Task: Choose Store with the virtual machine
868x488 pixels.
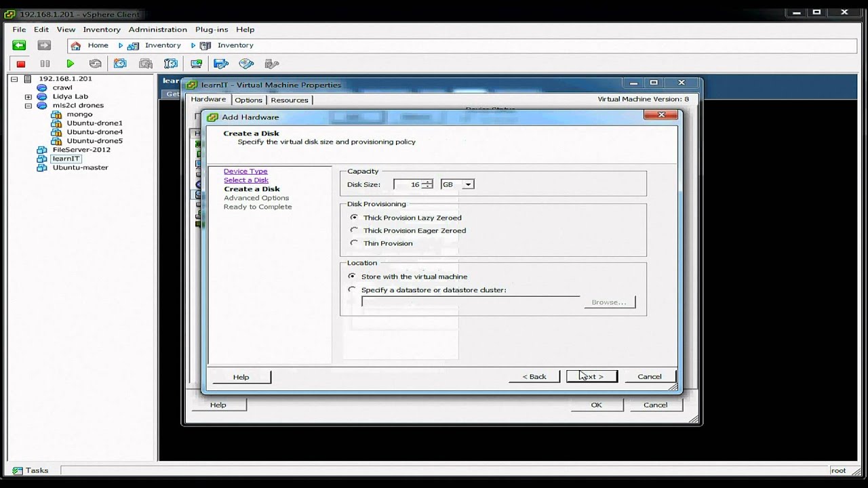Action: pyautogui.click(x=351, y=277)
